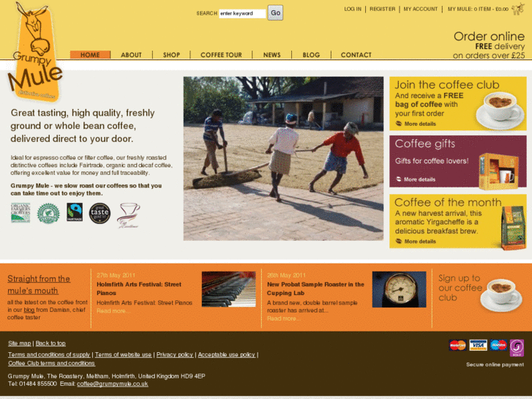Open the roaster gauge news thumbnail
The height and width of the screenshot is (399, 532).
pos(399,289)
